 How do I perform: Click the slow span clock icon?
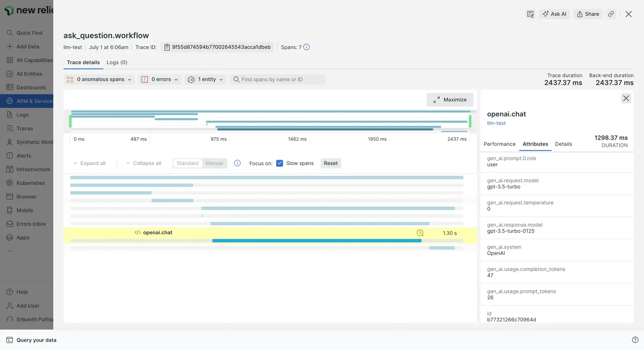point(420,233)
